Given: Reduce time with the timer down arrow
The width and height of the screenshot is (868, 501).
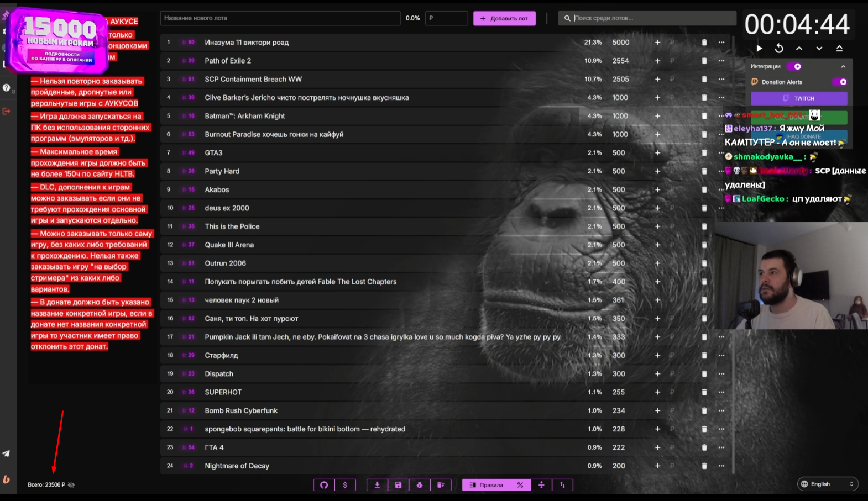Looking at the screenshot, I should [x=819, y=49].
